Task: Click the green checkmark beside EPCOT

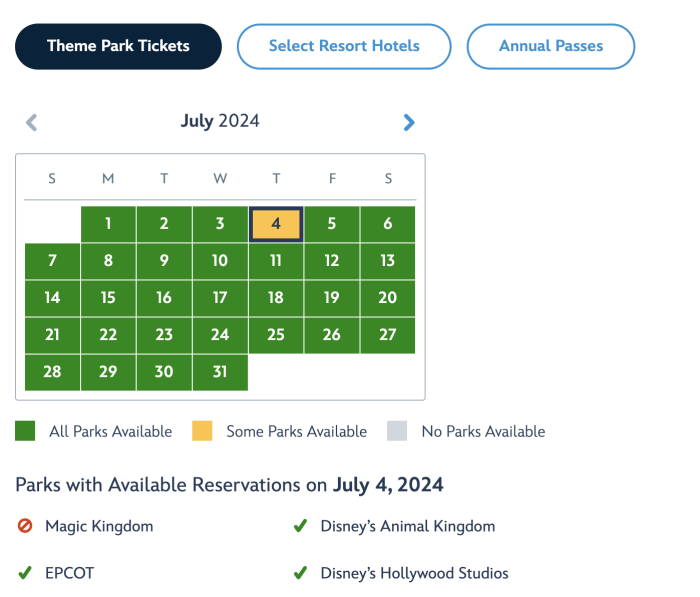Action: click(x=25, y=572)
